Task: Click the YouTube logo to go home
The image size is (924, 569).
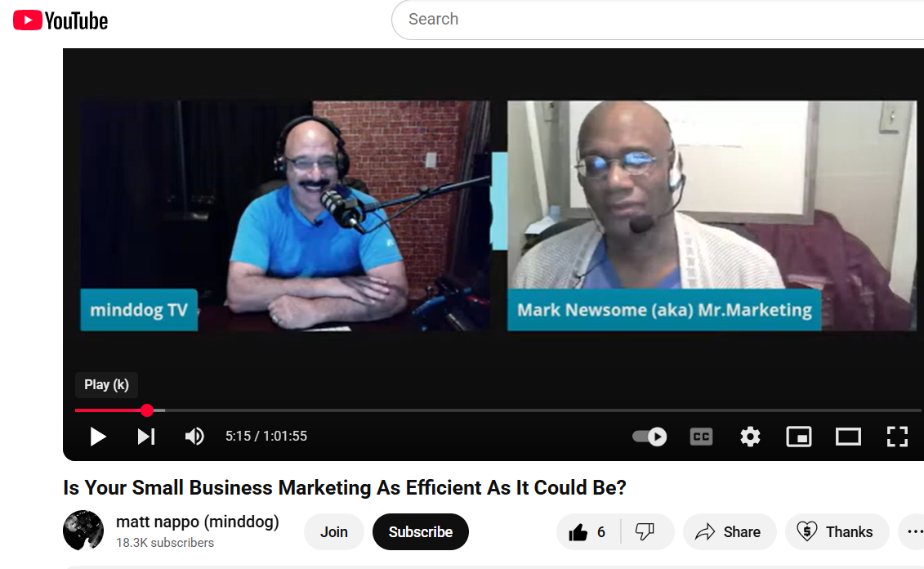Action: point(61,20)
